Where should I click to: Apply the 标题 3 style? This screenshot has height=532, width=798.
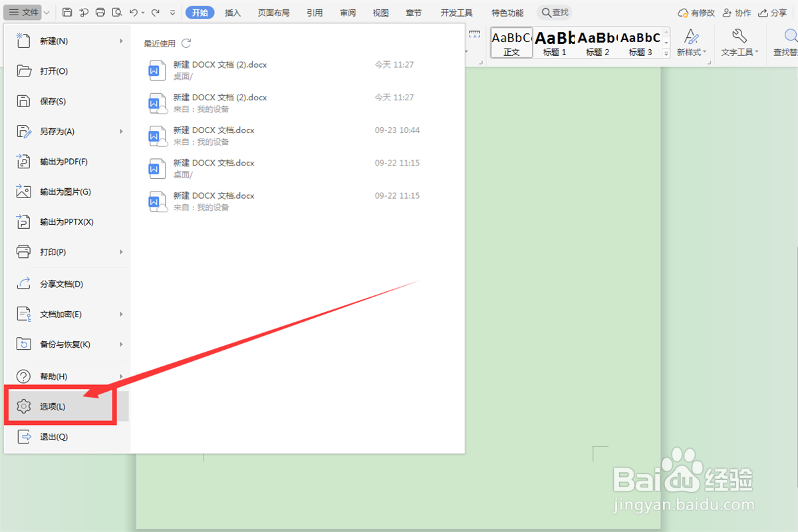click(640, 43)
